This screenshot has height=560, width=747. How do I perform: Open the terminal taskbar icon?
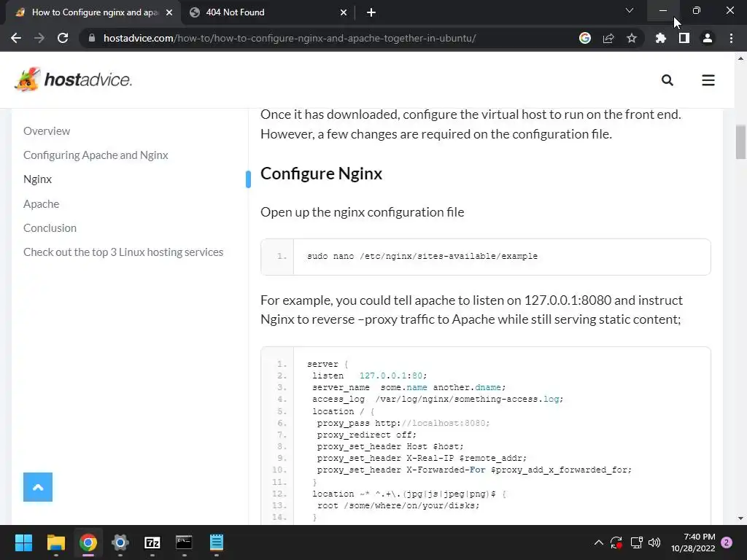tap(184, 542)
